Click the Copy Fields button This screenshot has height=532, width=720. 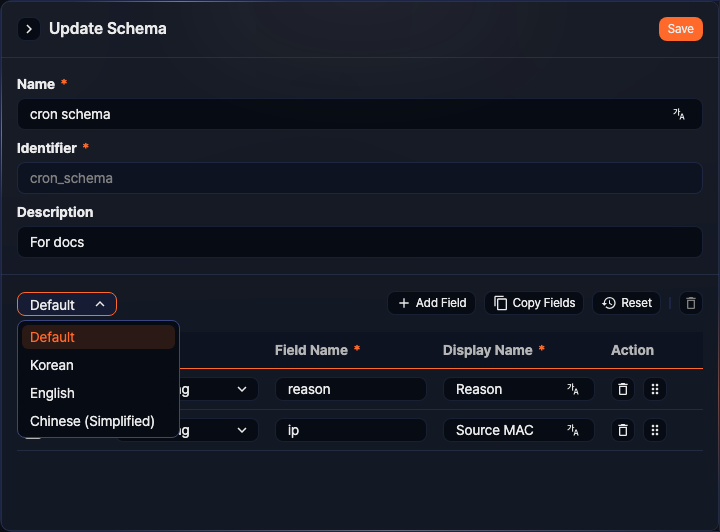coord(535,303)
